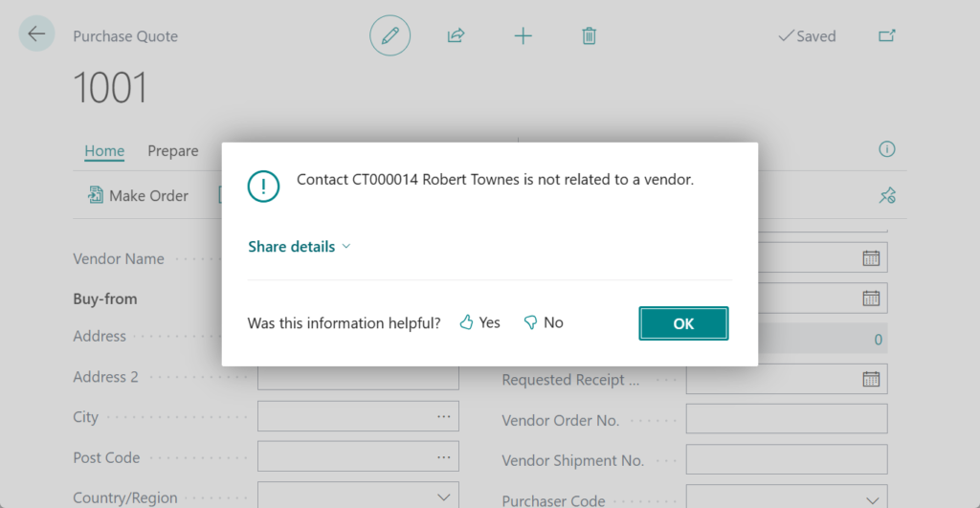
Task: Open Country/Region dropdown
Action: pyautogui.click(x=443, y=497)
